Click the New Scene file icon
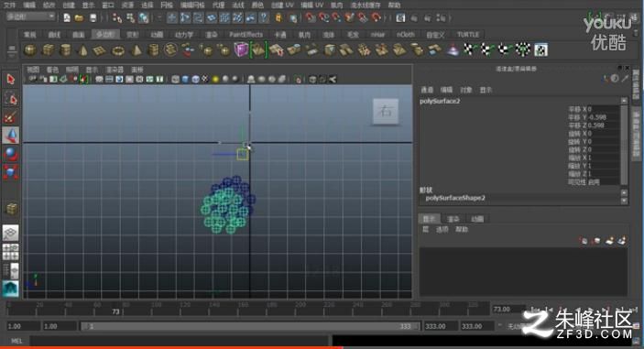This screenshot has width=644, height=349. click(67, 17)
